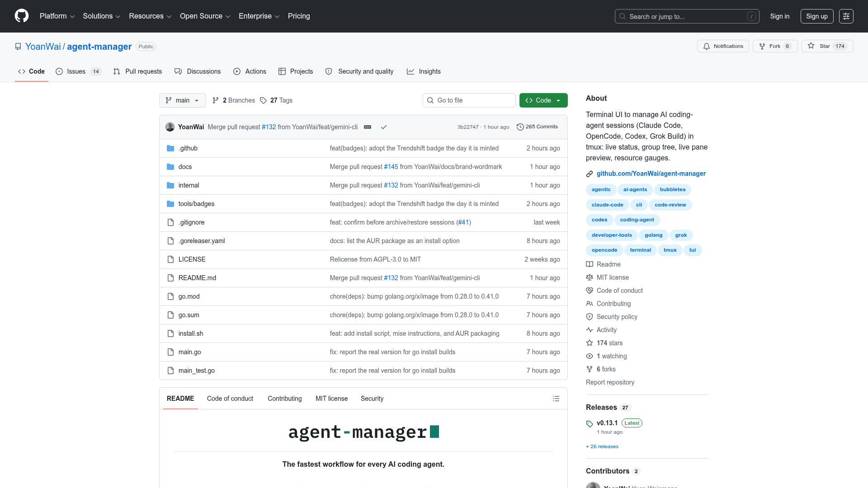Open issue #41 link in .gitignore row
Image resolution: width=868 pixels, height=488 pixels.
pos(463,222)
